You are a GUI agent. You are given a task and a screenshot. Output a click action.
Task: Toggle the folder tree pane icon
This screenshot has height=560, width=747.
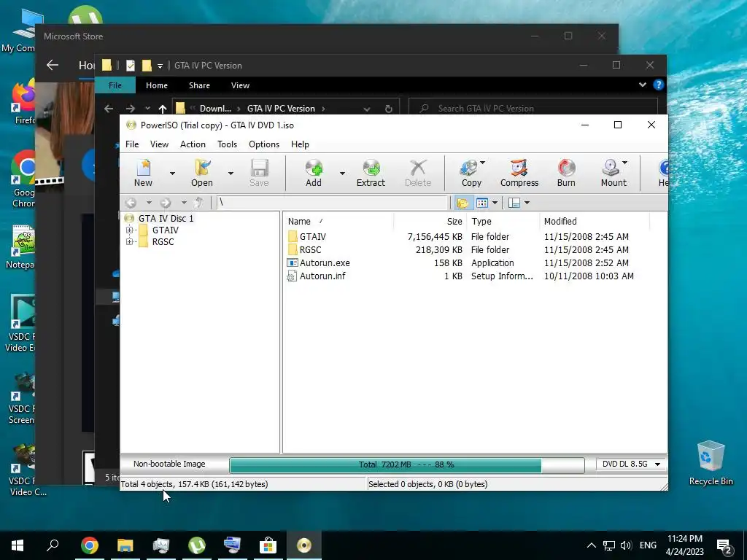pyautogui.click(x=462, y=203)
